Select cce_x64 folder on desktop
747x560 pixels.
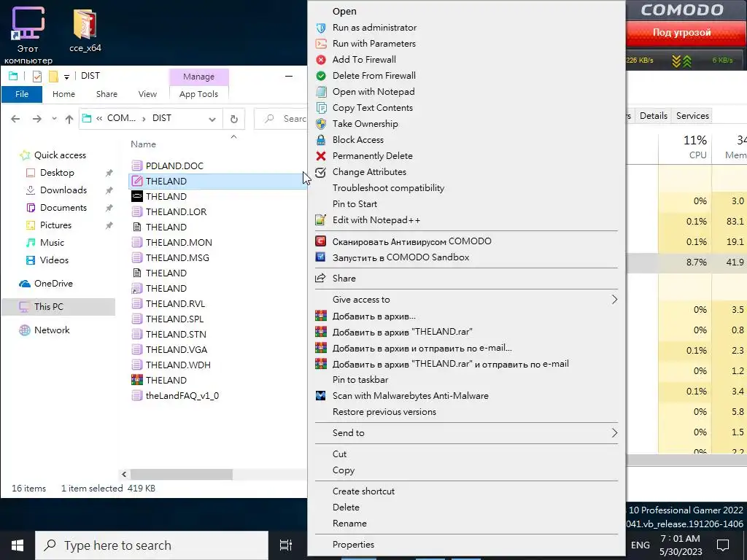(x=85, y=30)
